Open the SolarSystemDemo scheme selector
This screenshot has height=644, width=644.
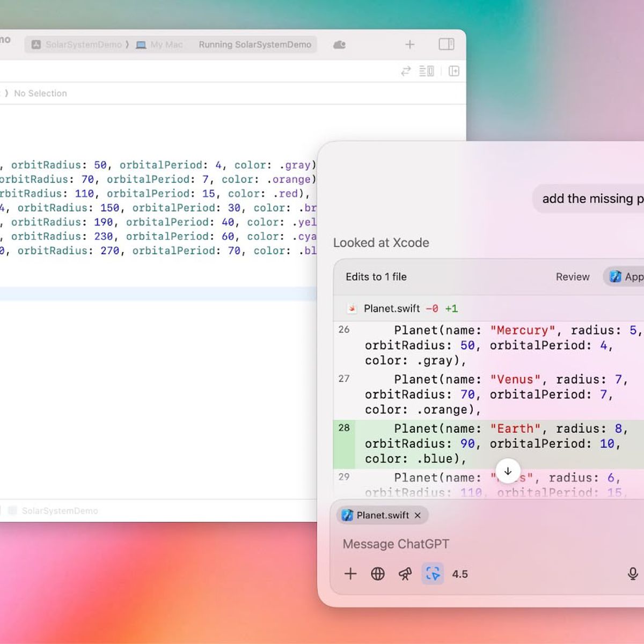(x=78, y=45)
